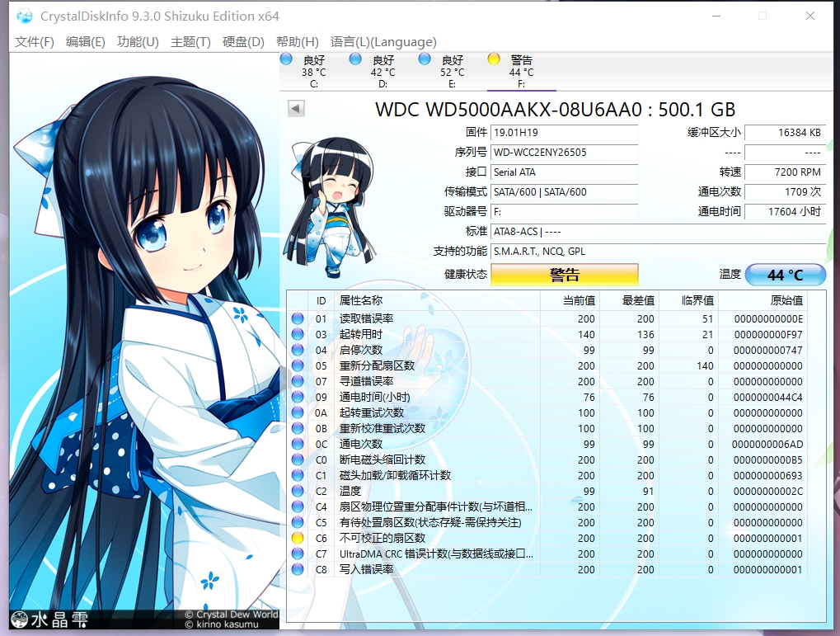Click the 属性名称 column header
Screen dimensions: 840x636
click(437, 301)
